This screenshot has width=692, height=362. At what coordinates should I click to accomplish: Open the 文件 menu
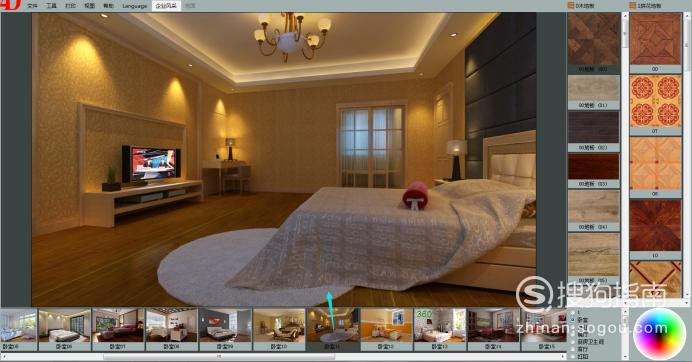32,6
